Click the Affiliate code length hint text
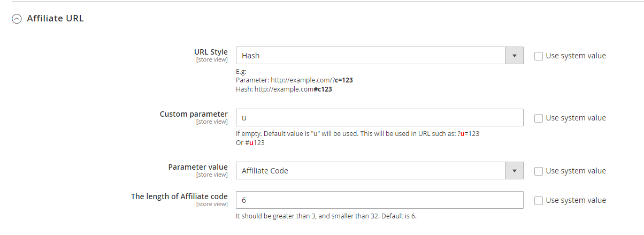Viewport: 644px width, 235px height. pos(326,216)
